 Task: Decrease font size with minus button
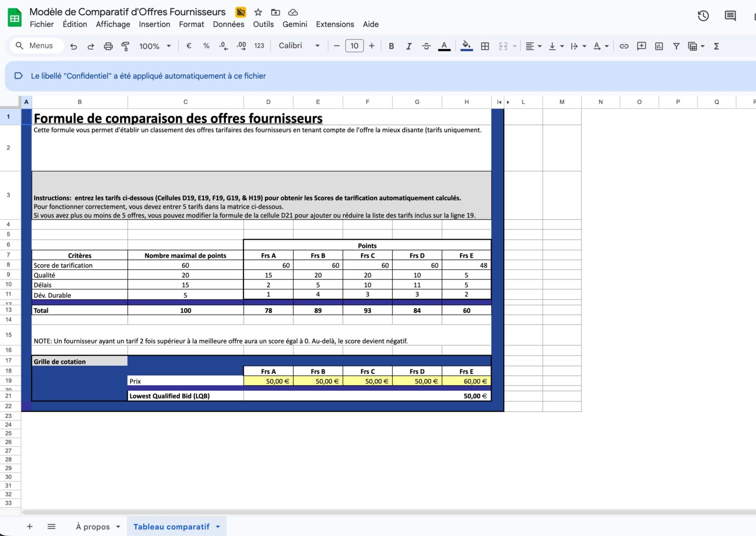point(337,46)
